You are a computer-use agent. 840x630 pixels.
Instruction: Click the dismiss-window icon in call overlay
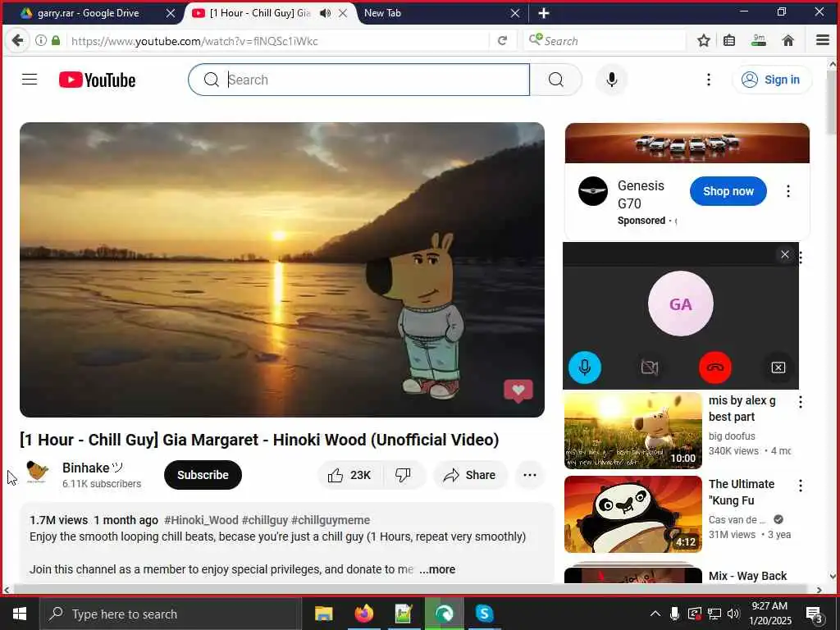pos(778,367)
